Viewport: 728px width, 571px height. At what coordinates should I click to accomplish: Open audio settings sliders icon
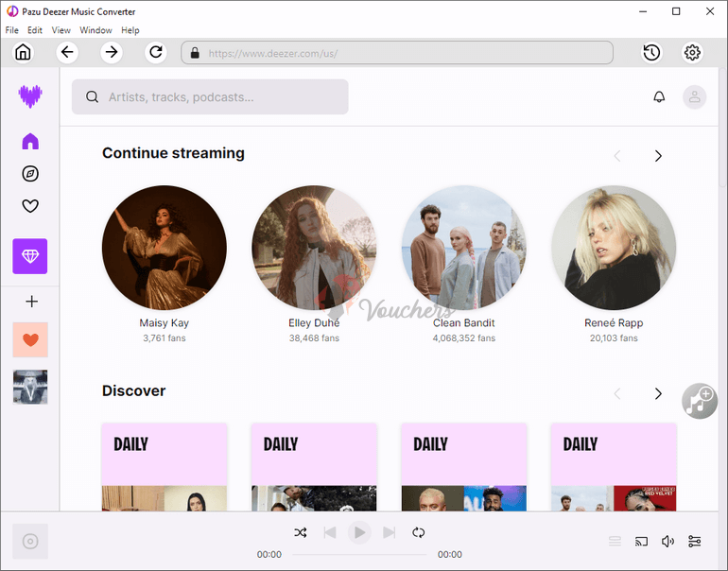pyautogui.click(x=695, y=542)
